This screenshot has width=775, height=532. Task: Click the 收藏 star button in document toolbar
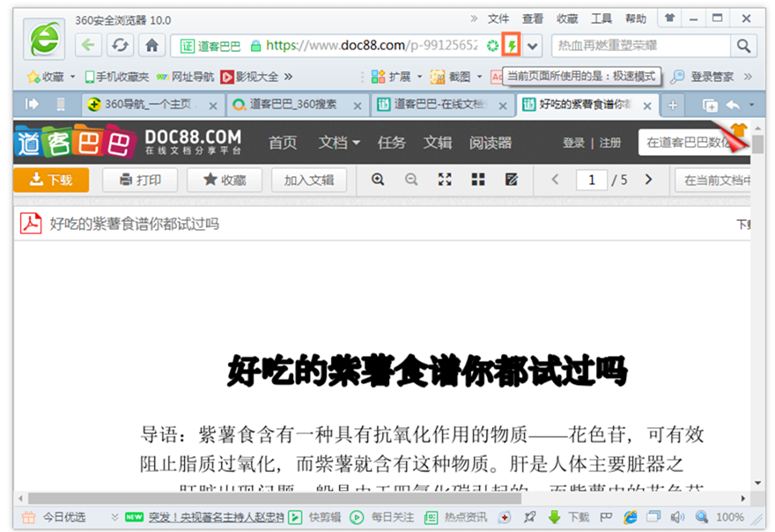[225, 180]
